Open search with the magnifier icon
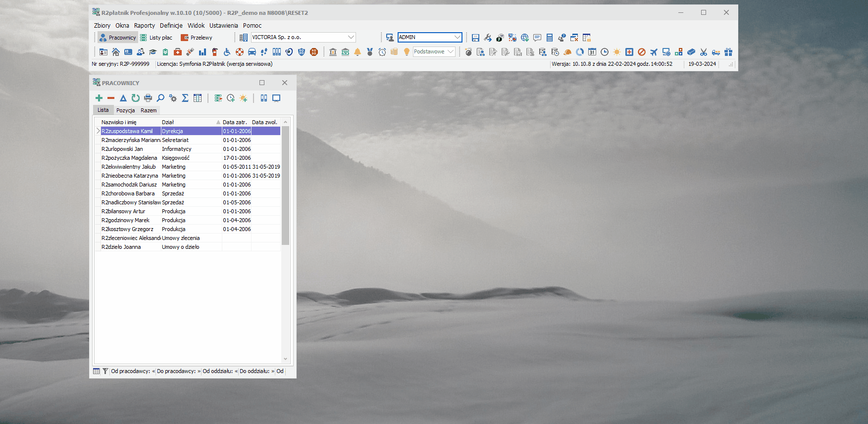The width and height of the screenshot is (868, 424). click(160, 98)
